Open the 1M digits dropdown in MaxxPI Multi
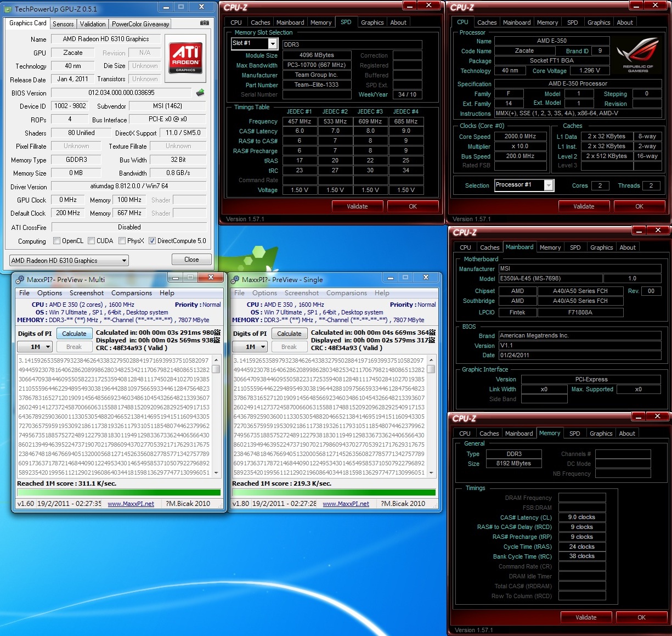The image size is (672, 636). click(x=35, y=347)
